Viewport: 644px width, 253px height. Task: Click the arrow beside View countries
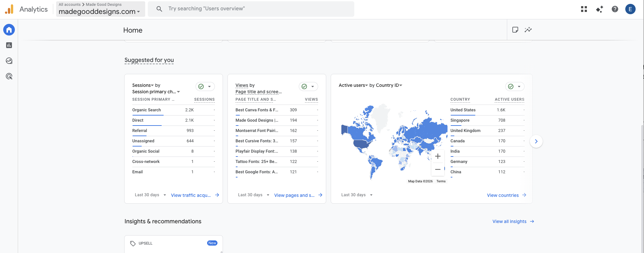click(524, 195)
